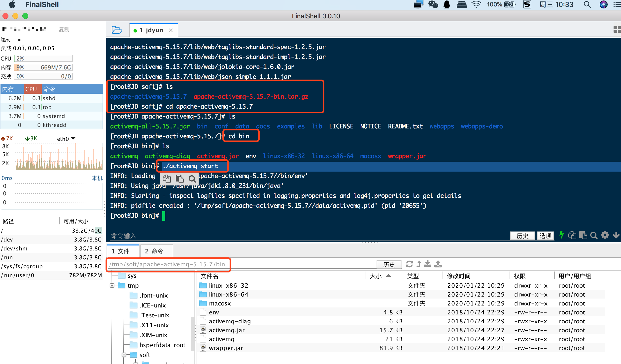This screenshot has height=364, width=621.
Task: Switch to the 2 命令 tab
Action: [x=154, y=251]
